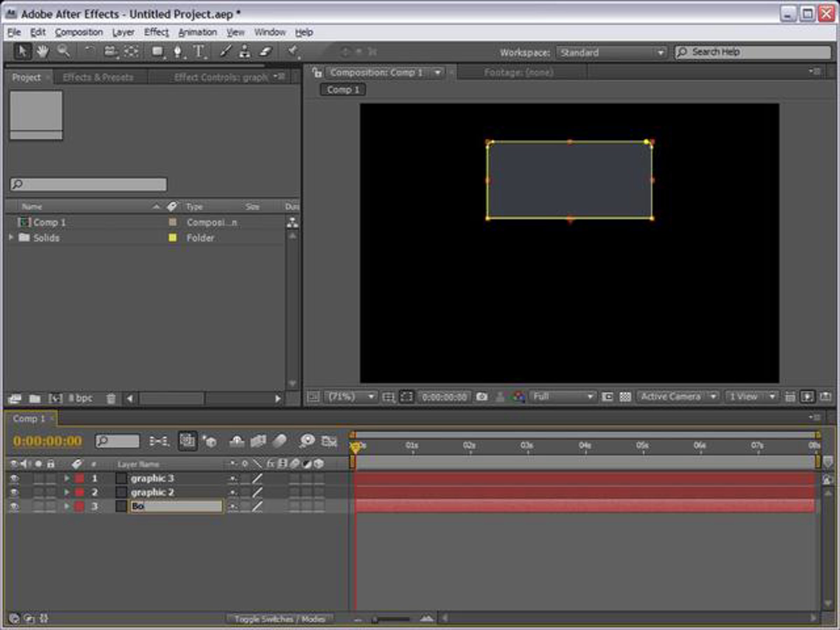Select the Rectangle shape tool
Image resolution: width=840 pixels, height=630 pixels.
[x=157, y=52]
